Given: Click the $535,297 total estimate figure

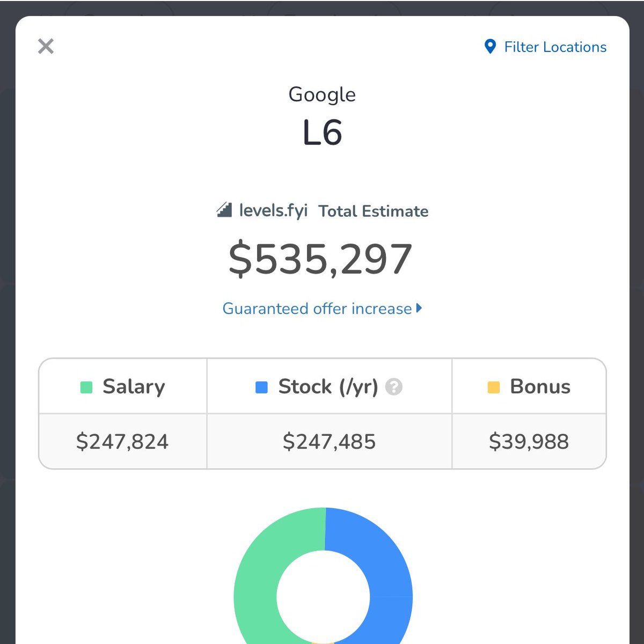Looking at the screenshot, I should click(x=320, y=260).
